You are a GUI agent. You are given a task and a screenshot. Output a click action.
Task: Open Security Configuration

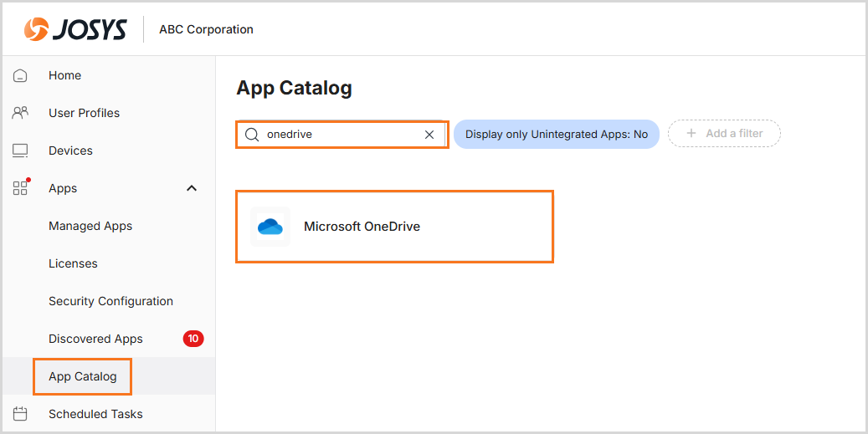click(x=110, y=301)
